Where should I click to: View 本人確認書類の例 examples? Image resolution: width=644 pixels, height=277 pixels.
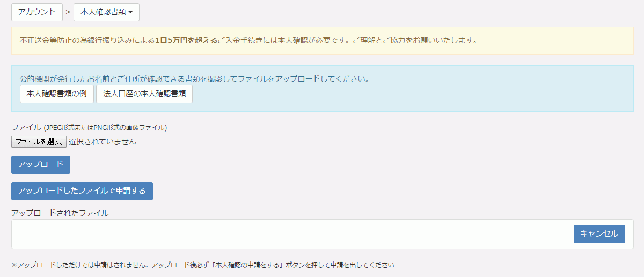click(57, 94)
